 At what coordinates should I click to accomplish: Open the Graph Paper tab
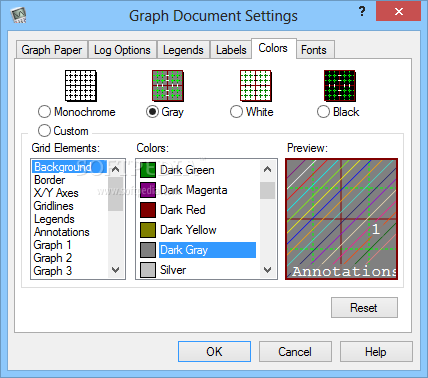52,50
